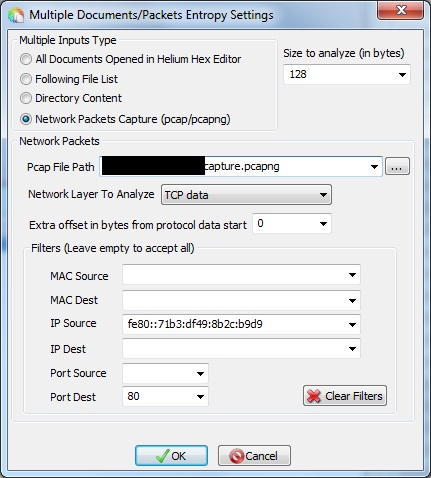
Task: Click the app icon in title bar
Action: point(16,15)
